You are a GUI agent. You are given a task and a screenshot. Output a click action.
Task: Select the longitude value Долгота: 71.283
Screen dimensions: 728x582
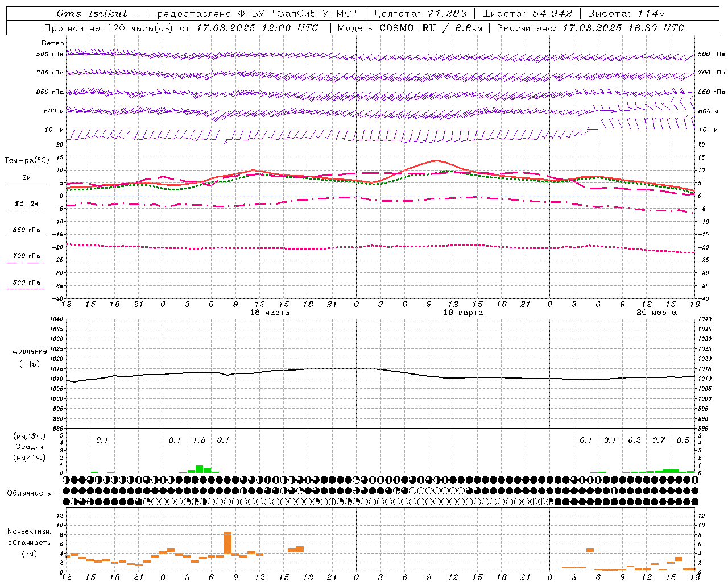[x=420, y=14]
